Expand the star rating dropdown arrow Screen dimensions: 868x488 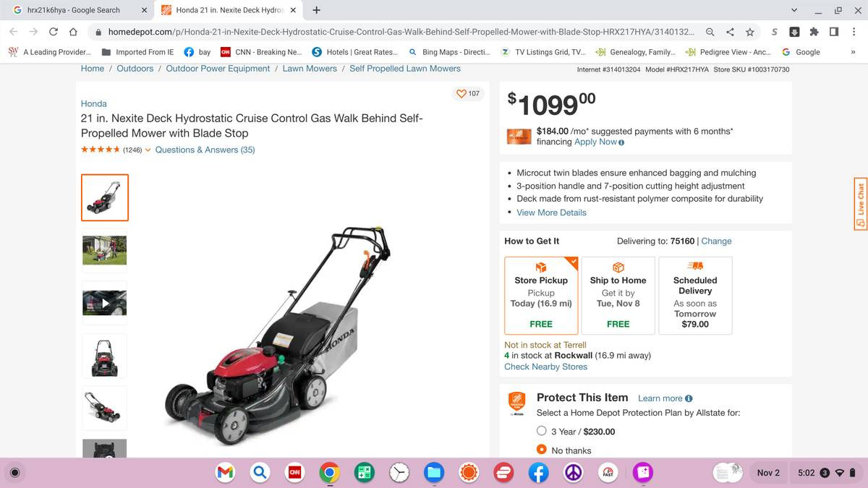tap(148, 150)
